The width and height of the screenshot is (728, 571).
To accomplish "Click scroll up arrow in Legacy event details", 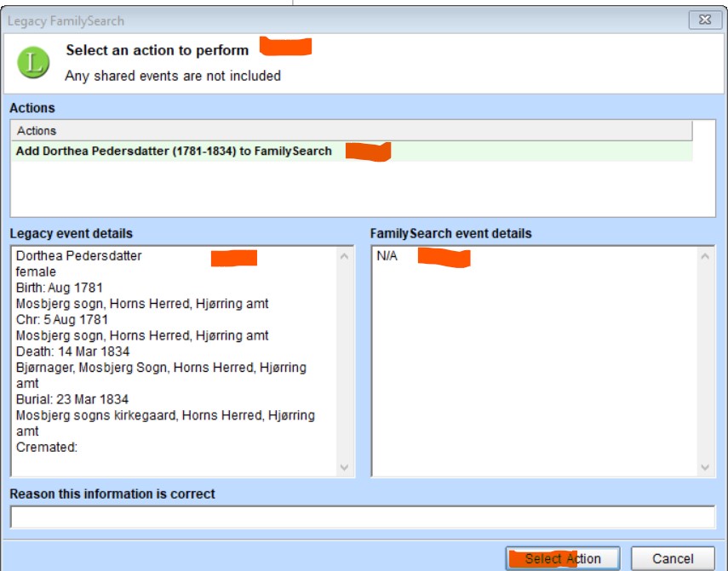I will click(x=344, y=256).
